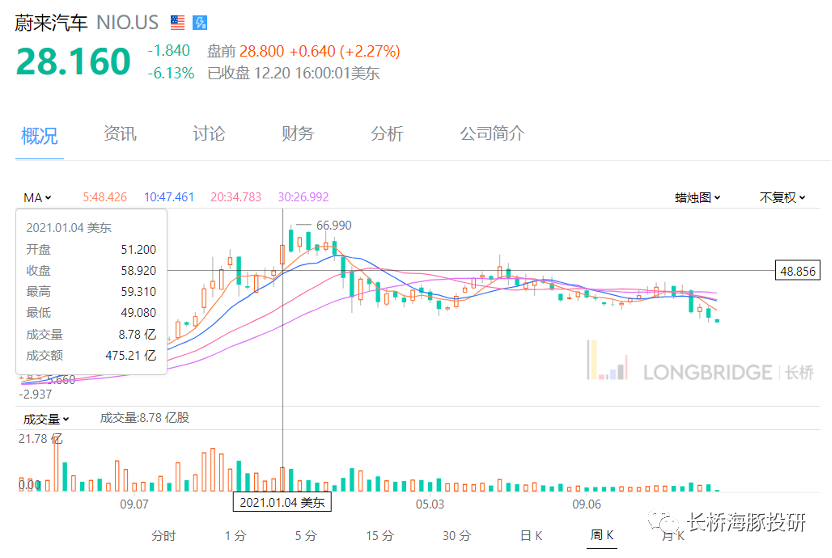Switch to the 财务 tab

pyautogui.click(x=298, y=133)
